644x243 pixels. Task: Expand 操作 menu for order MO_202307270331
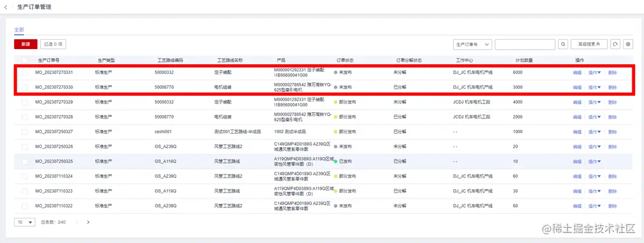(x=594, y=72)
